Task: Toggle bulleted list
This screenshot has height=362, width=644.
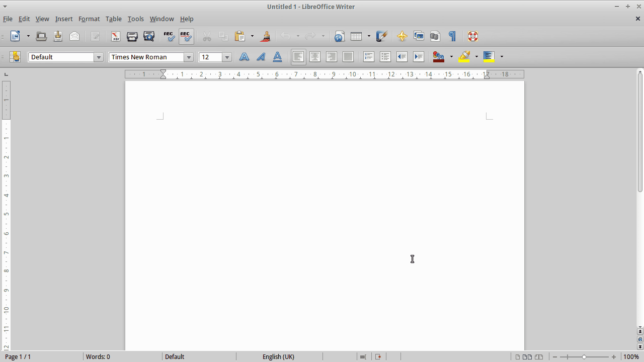Action: coord(385,57)
